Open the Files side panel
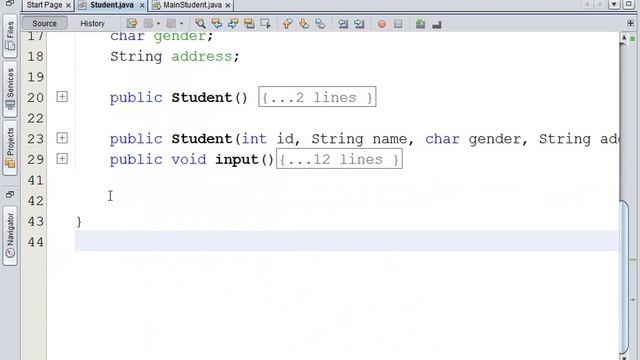This screenshot has width=640, height=360. [x=10, y=36]
